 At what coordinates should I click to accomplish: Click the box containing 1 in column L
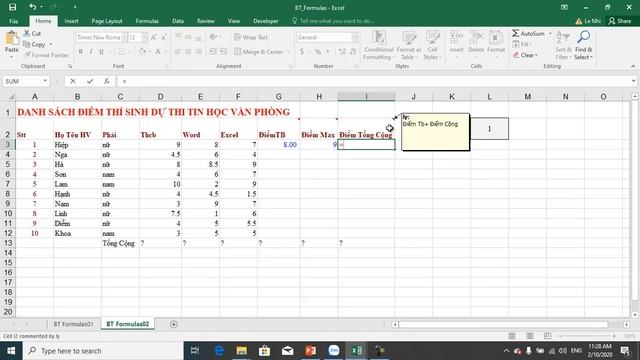click(489, 129)
